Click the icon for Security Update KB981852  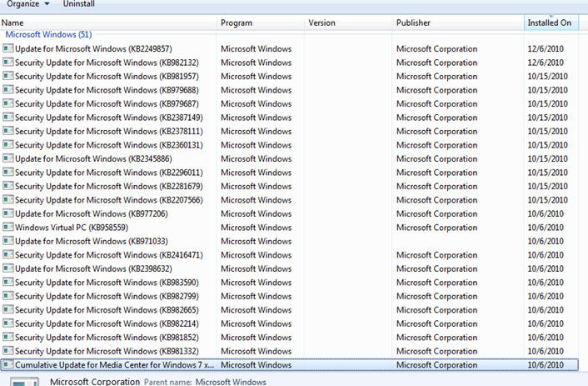[x=7, y=337]
